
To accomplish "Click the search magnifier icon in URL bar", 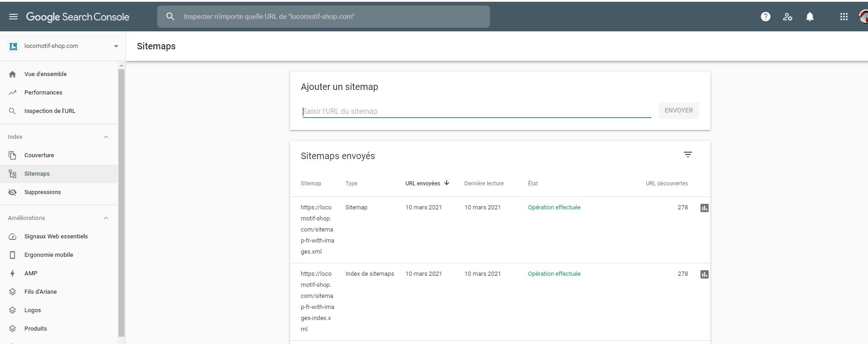I will pos(170,17).
